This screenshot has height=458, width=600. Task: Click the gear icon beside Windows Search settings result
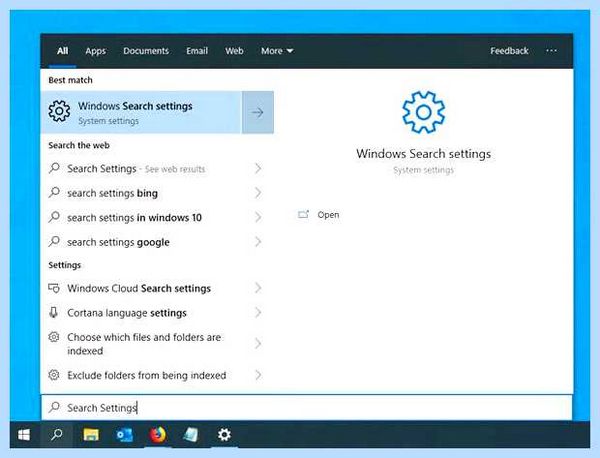[x=59, y=111]
